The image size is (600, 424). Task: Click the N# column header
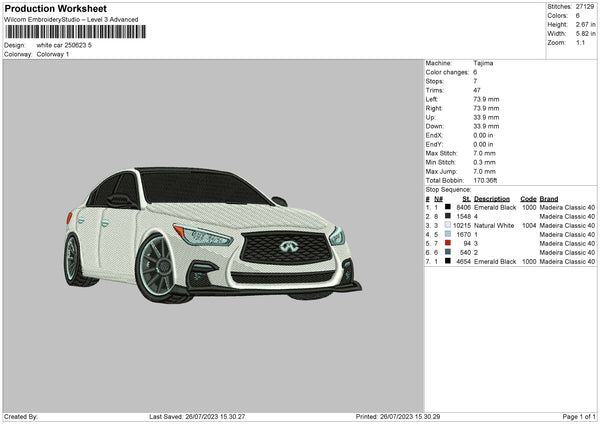pyautogui.click(x=438, y=198)
